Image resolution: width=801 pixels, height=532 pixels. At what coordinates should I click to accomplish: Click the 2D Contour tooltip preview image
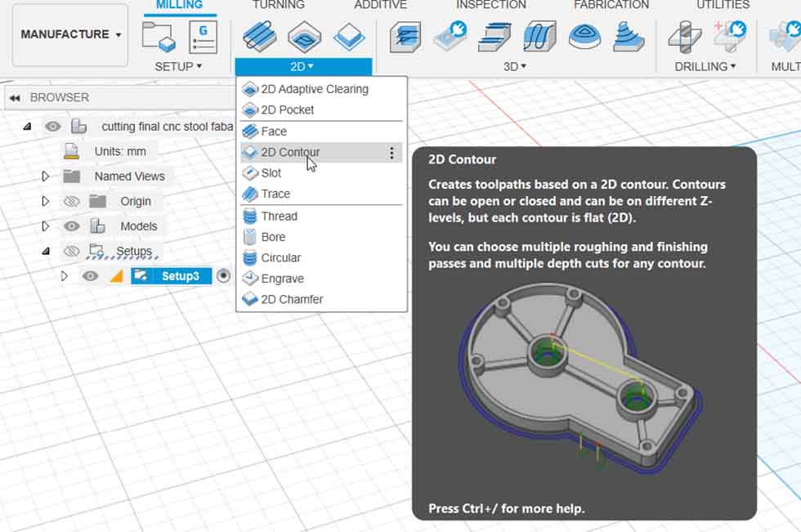pos(582,379)
